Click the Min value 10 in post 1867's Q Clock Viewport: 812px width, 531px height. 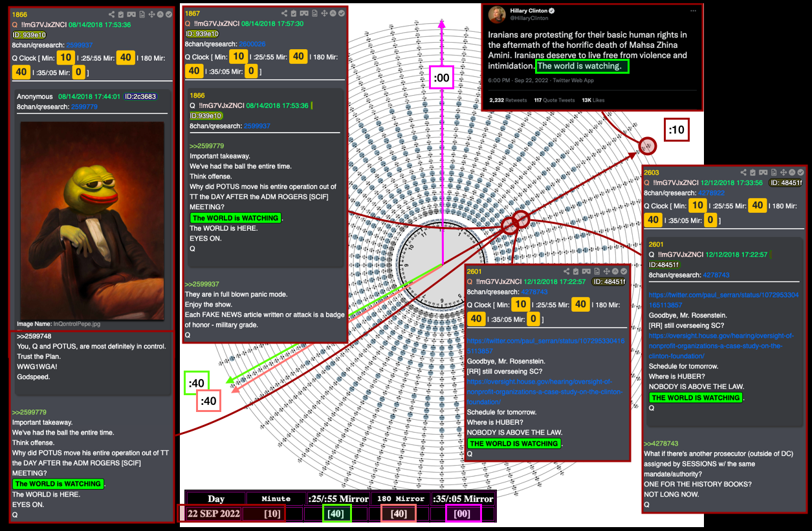click(x=238, y=56)
